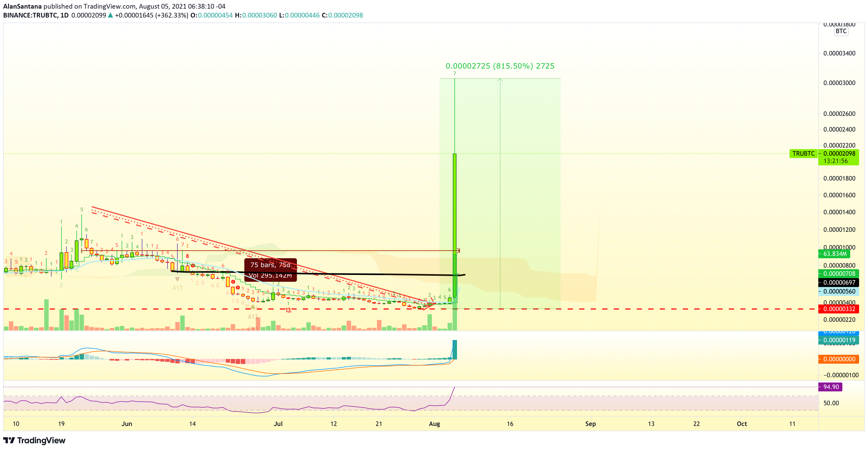868x450 pixels.
Task: Click the 0.00001400 price axis level
Action: [x=839, y=212]
